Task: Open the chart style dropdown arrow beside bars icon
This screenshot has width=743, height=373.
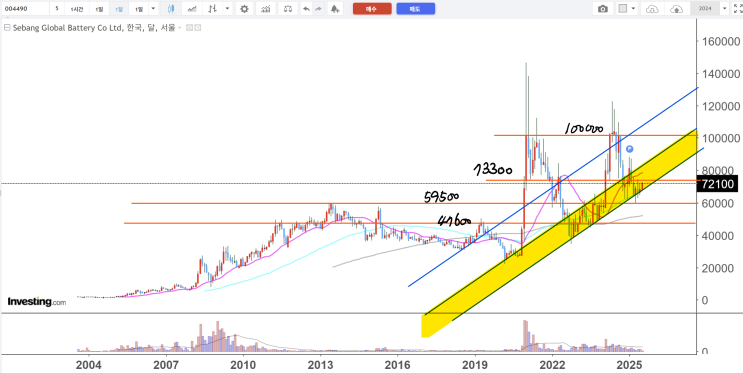Action: point(227,9)
